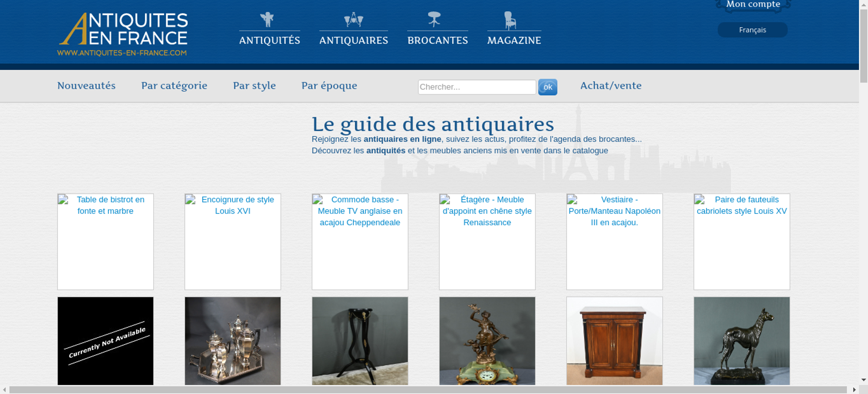Click the glasses icon above Antiquaires
This screenshot has width=868, height=394.
tap(353, 20)
